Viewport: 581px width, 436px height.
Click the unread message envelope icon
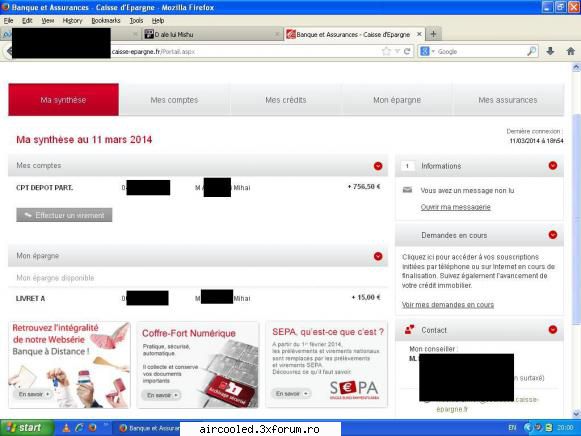tap(407, 190)
